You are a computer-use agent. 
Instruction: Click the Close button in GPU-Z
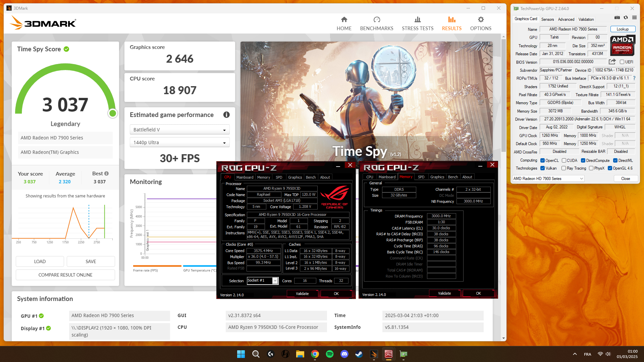pos(625,179)
